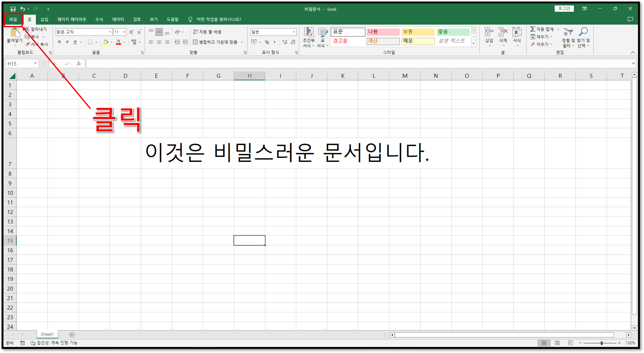This screenshot has width=644, height=353.
Task: Toggle bold (가) formatting
Action: pyautogui.click(x=59, y=42)
